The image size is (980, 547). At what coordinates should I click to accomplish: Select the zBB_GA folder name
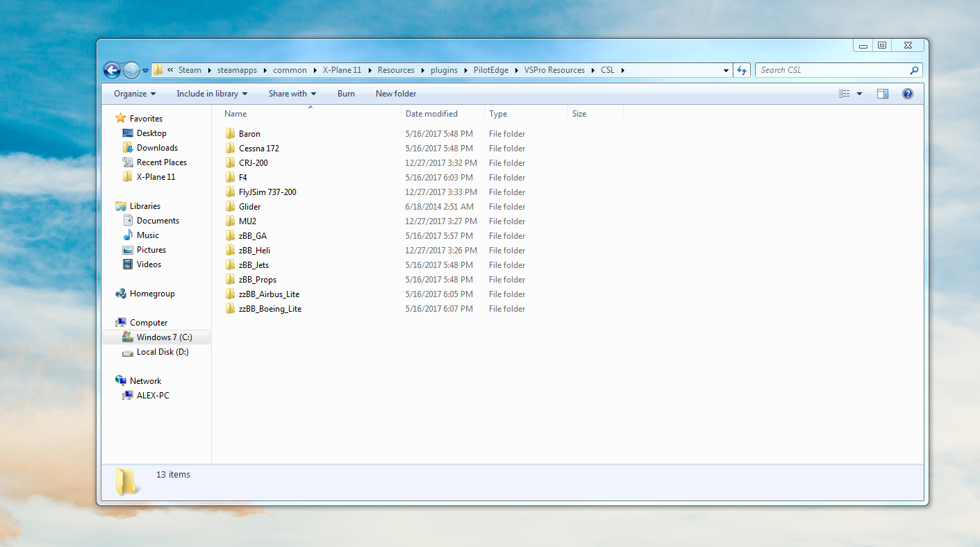pos(253,236)
